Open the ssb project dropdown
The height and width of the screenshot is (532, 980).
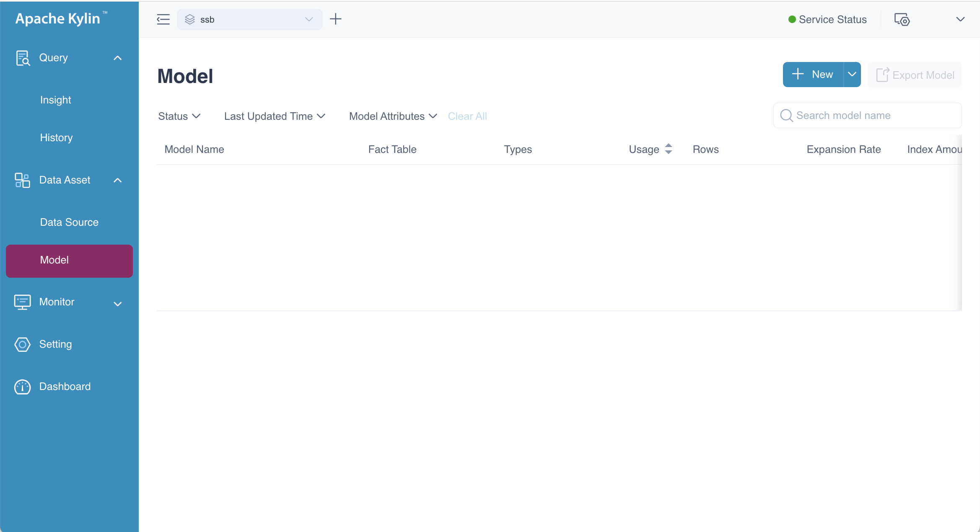pyautogui.click(x=250, y=19)
